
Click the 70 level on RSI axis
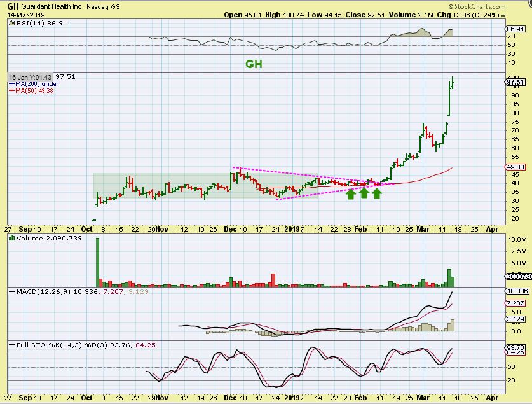511,36
